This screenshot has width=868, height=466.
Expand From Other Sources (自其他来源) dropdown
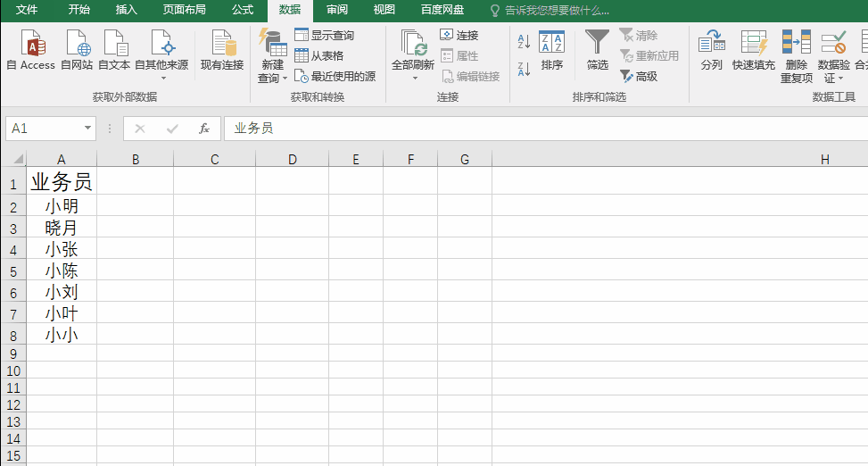(x=163, y=79)
